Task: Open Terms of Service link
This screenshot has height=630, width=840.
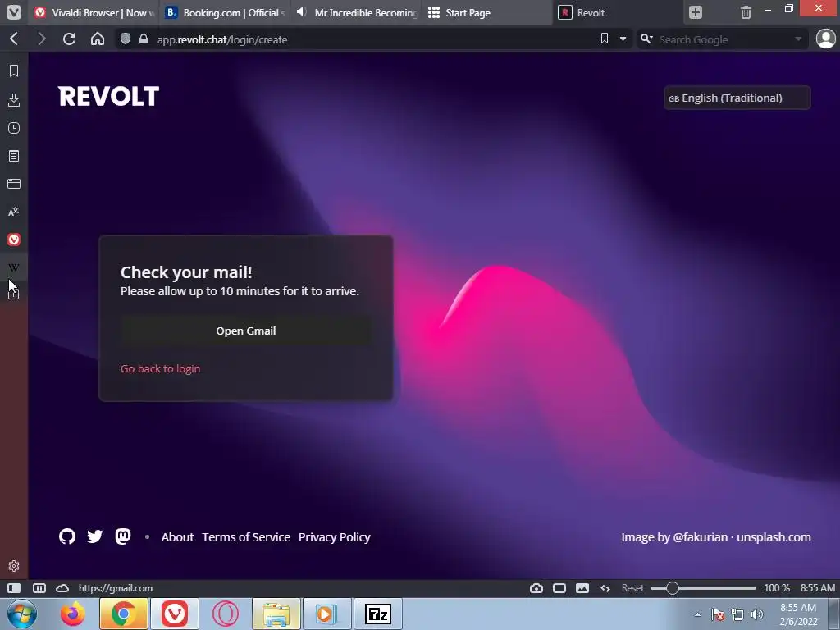Action: 246,537
